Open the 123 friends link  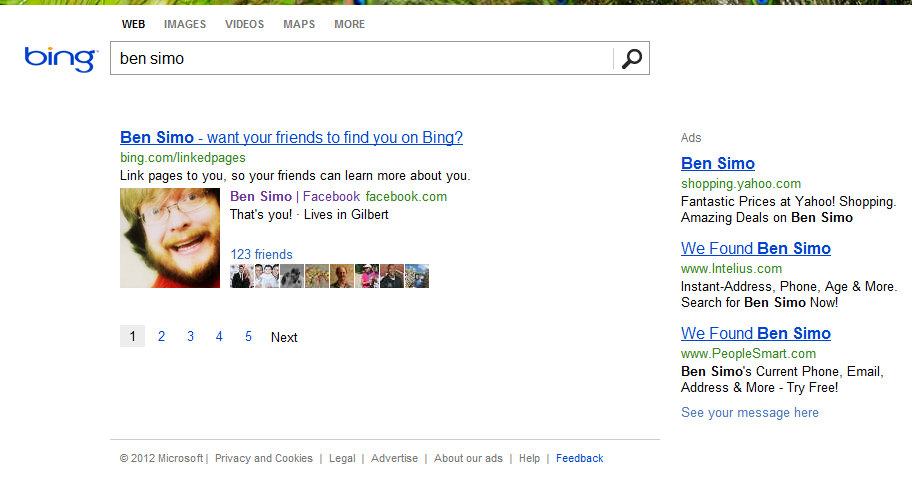coord(261,254)
